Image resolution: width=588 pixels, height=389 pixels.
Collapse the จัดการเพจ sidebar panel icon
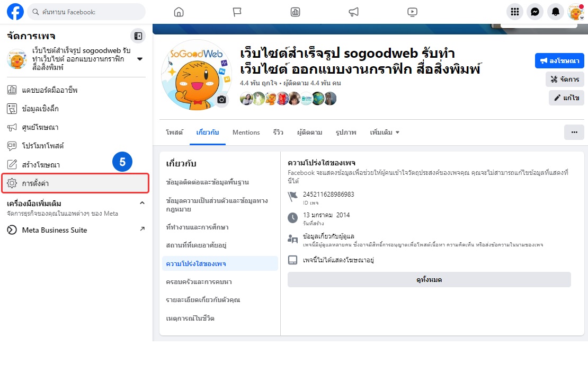coord(138,36)
